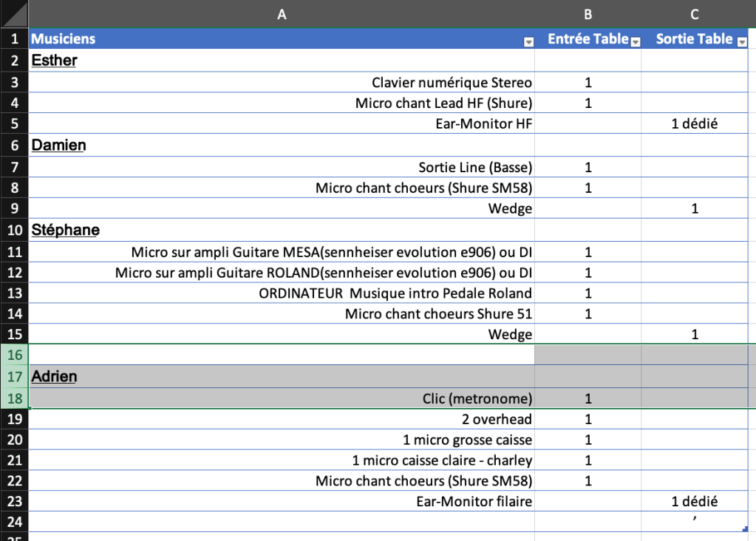Open the Musiciens column filter dropdown

point(528,42)
